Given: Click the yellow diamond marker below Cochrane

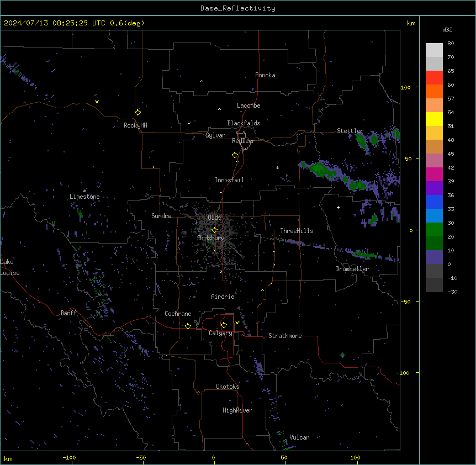Looking at the screenshot, I should 188,326.
